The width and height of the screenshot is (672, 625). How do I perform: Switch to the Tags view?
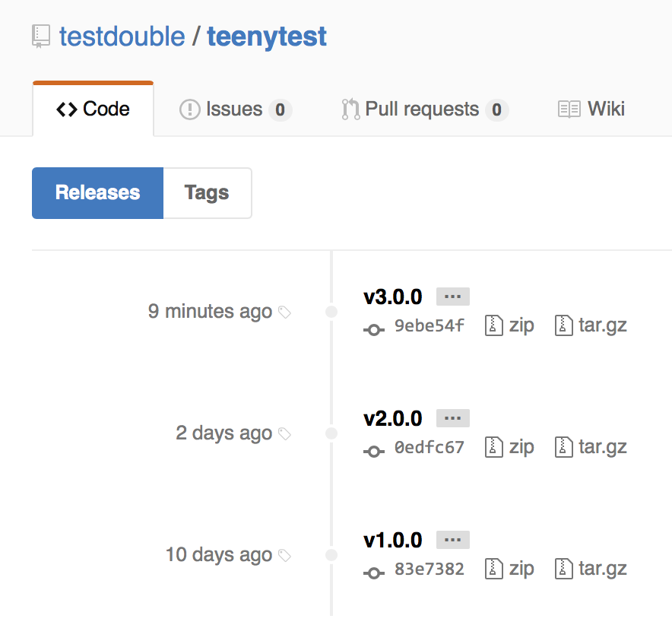coord(207,193)
